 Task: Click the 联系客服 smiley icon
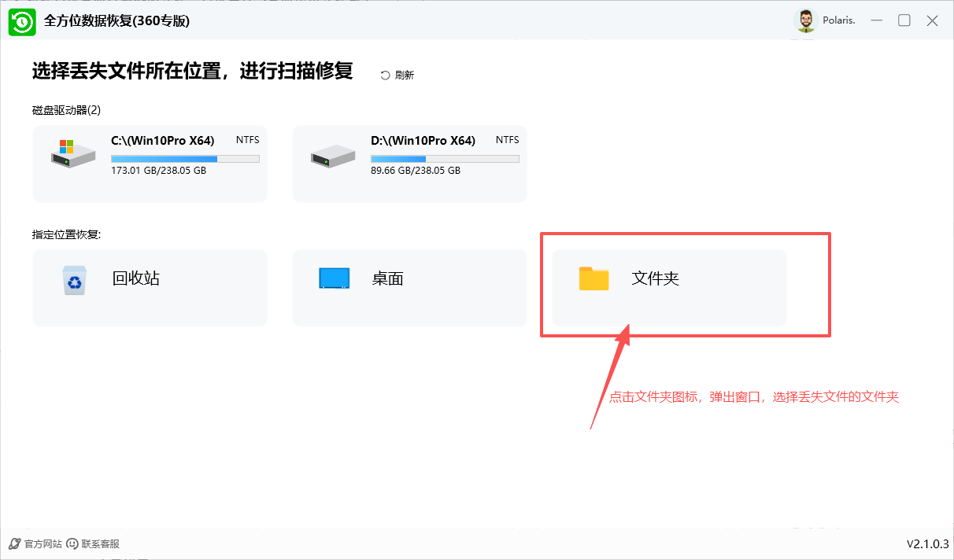coord(72,543)
